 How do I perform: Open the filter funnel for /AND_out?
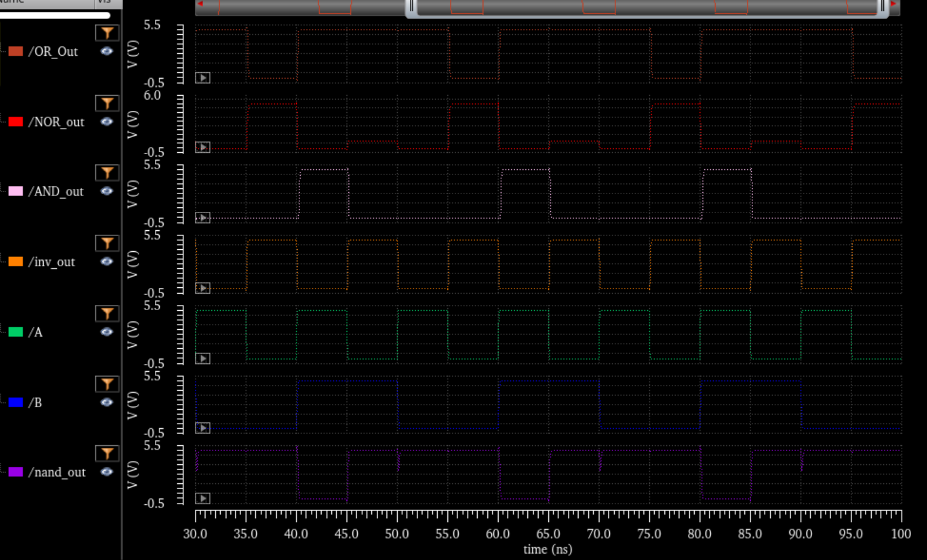coord(107,173)
